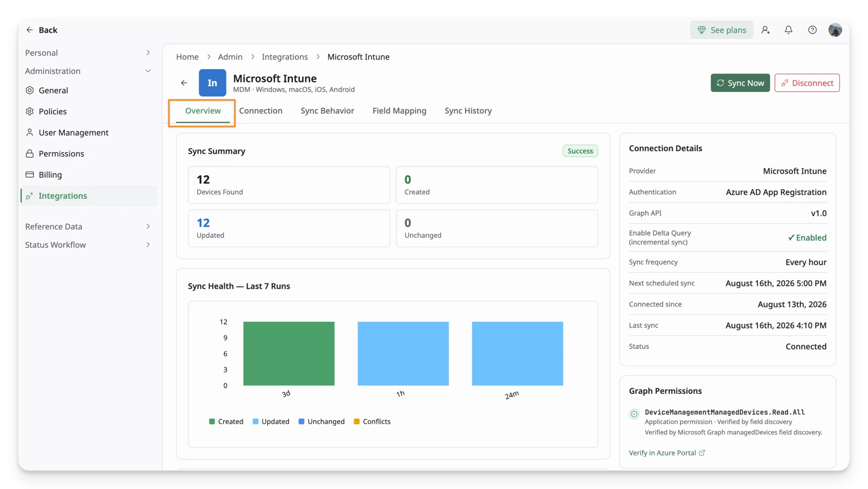868x489 pixels.
Task: Click the green check beside DeviceManagementManagedDevices.Read.All
Action: [x=634, y=414]
